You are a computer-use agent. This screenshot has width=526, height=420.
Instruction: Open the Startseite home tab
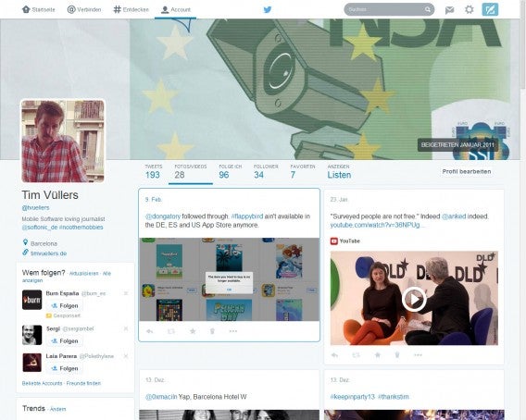point(38,9)
